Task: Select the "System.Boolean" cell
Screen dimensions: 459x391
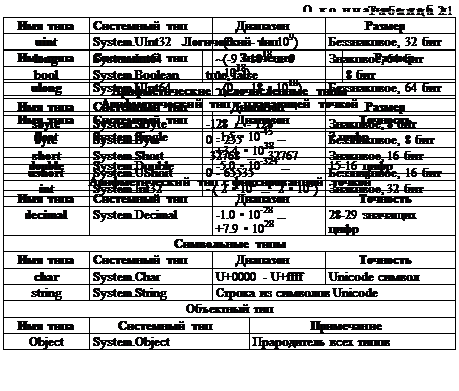Action: 146,74
